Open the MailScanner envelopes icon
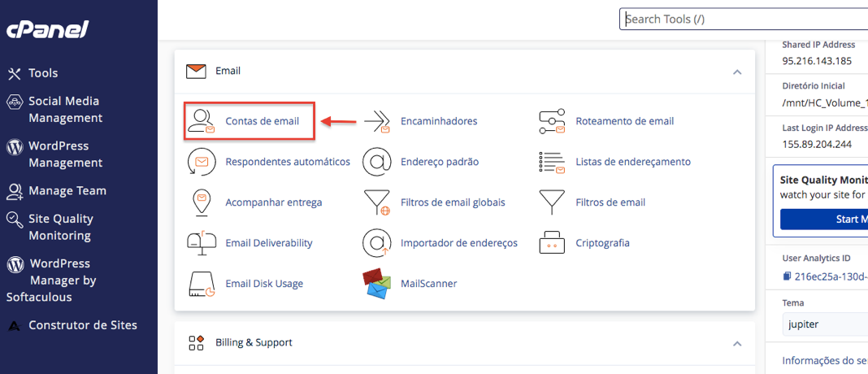The image size is (868, 374). pyautogui.click(x=377, y=283)
